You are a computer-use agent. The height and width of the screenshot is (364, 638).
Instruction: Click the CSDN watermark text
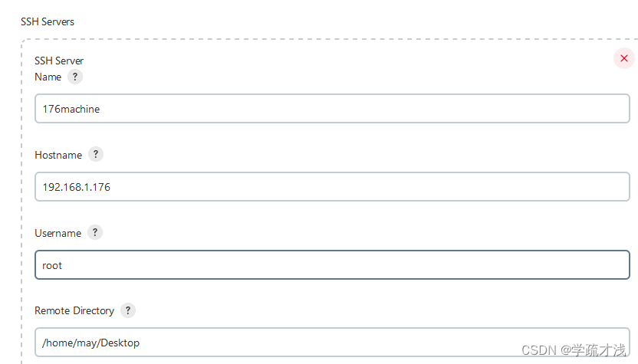[x=574, y=349]
